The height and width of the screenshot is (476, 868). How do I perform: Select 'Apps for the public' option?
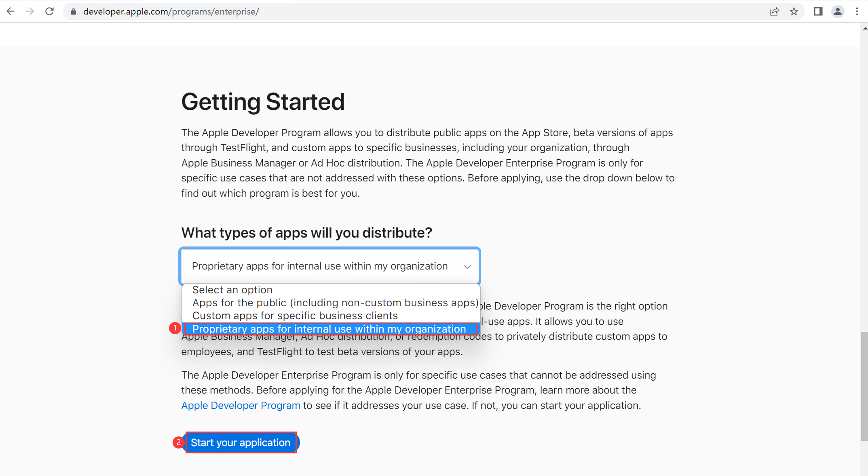coord(335,303)
